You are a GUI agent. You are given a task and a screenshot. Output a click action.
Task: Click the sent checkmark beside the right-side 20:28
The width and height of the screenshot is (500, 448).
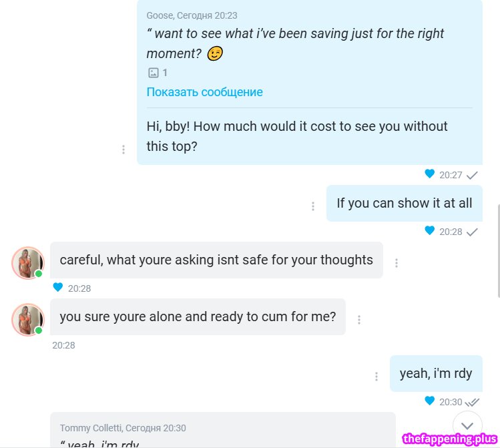pyautogui.click(x=472, y=232)
